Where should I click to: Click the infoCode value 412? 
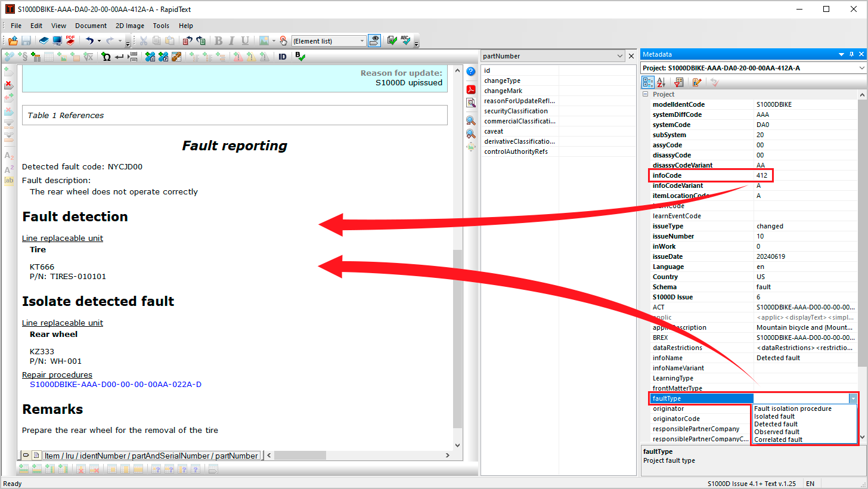pyautogui.click(x=761, y=175)
